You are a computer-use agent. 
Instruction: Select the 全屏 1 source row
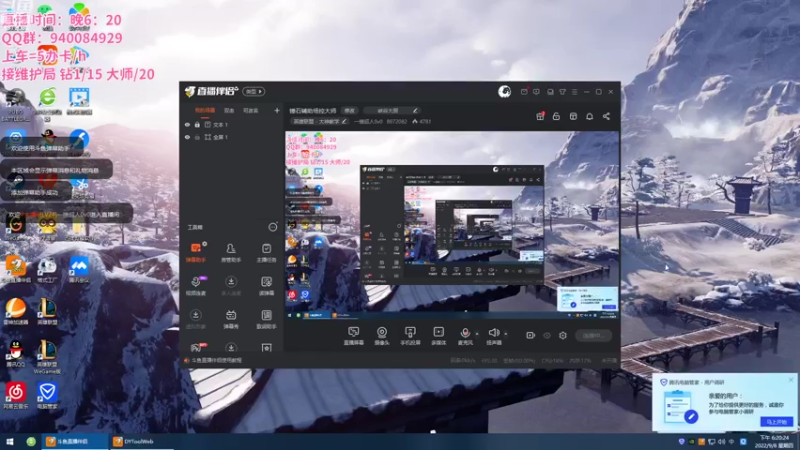[x=233, y=137]
